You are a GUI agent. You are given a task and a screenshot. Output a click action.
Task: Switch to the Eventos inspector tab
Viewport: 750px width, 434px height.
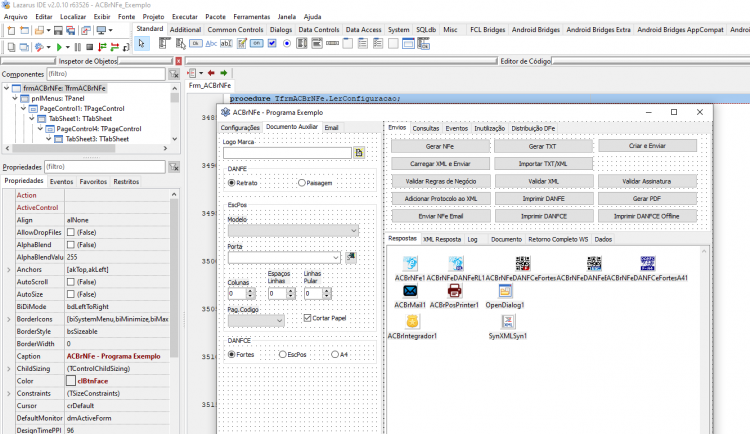point(62,181)
